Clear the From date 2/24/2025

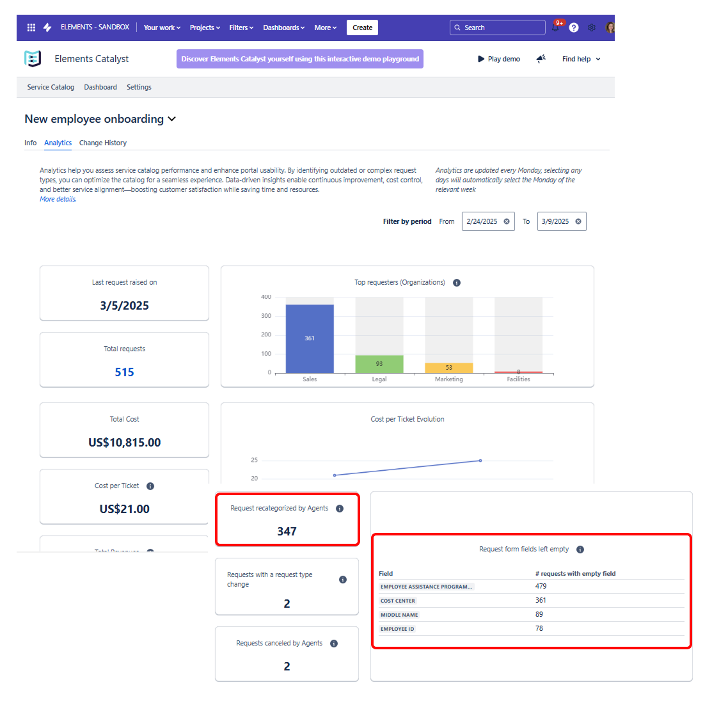(507, 221)
